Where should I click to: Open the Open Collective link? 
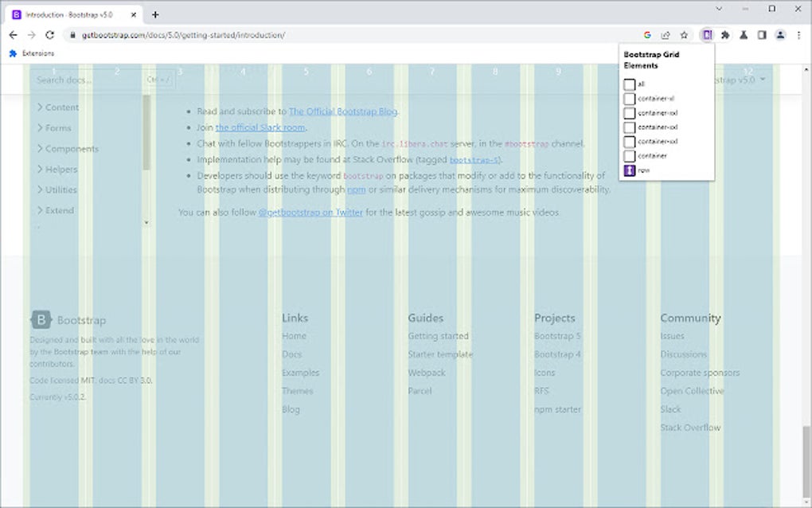click(692, 391)
